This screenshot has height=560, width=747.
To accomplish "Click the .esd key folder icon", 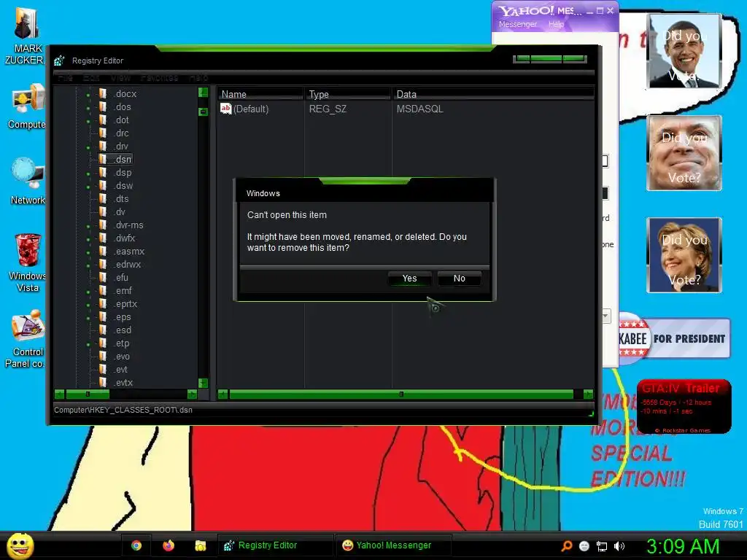I will click(103, 330).
